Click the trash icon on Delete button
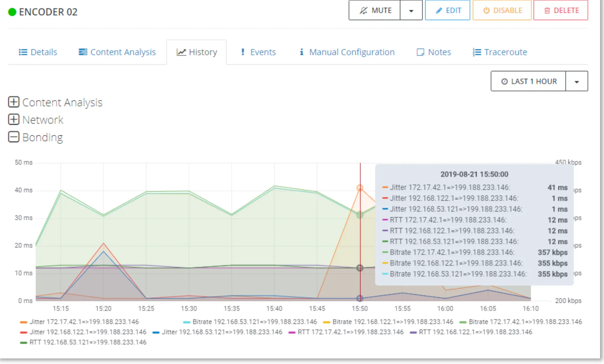The height and width of the screenshot is (364, 604). [547, 11]
